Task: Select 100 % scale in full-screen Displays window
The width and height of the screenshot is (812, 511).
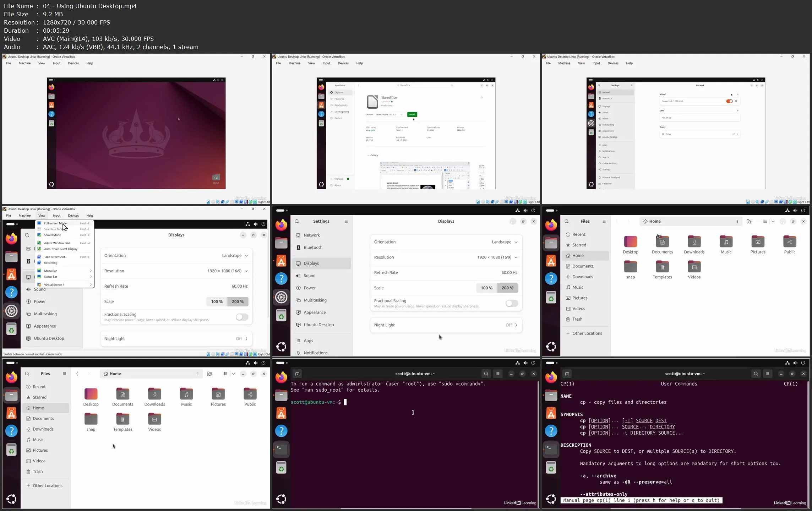Action: point(486,288)
